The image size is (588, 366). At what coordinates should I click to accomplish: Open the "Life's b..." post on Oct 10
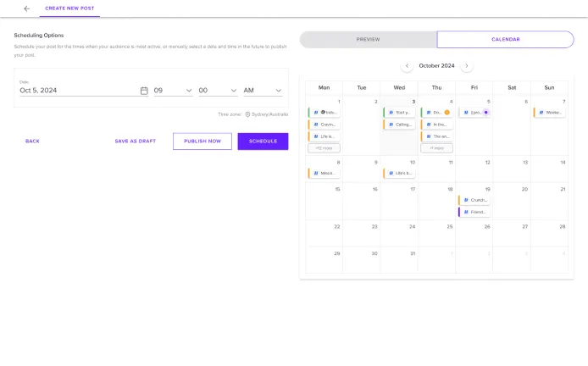click(x=399, y=173)
